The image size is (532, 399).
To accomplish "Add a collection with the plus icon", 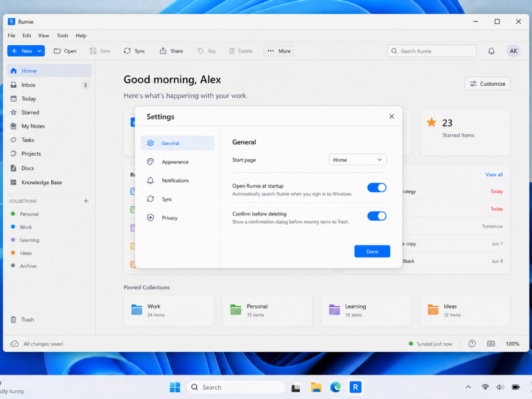I will point(86,201).
